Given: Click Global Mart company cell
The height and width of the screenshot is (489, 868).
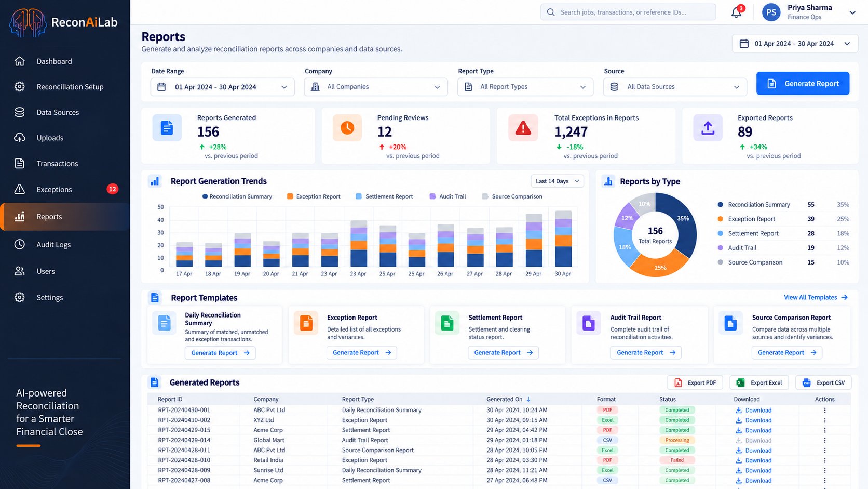Looking at the screenshot, I should tap(269, 440).
